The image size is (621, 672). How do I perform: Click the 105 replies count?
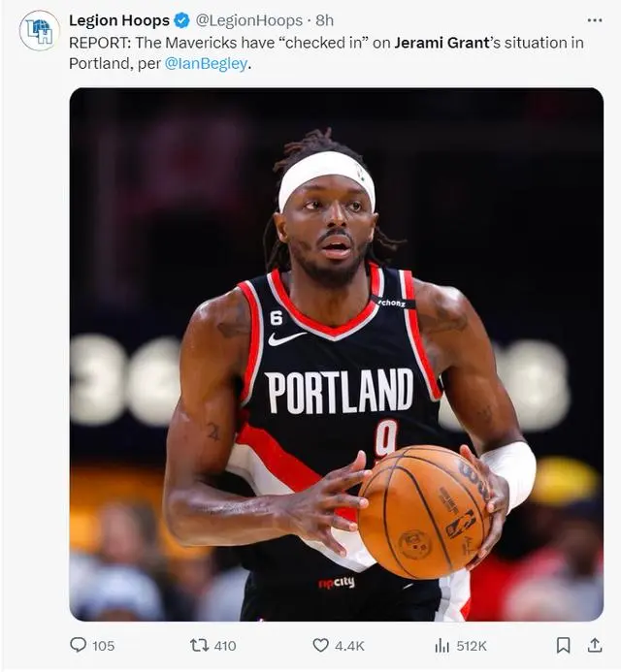[x=104, y=646]
